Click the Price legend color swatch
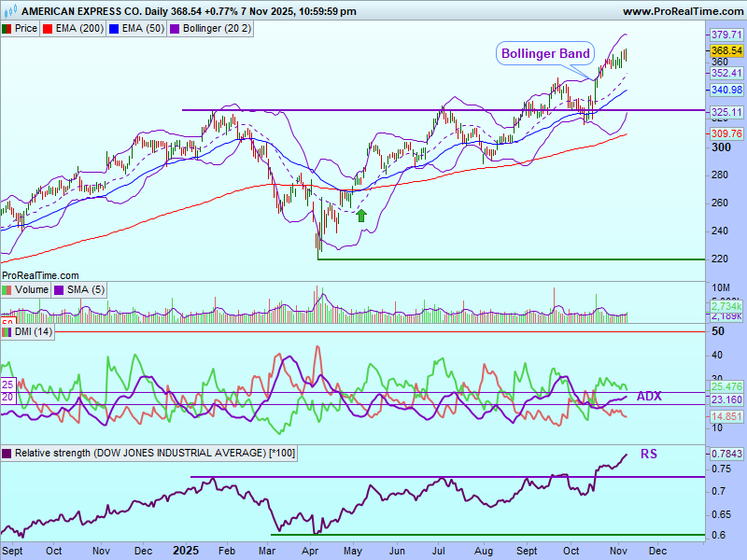The image size is (747, 560). (x=7, y=29)
